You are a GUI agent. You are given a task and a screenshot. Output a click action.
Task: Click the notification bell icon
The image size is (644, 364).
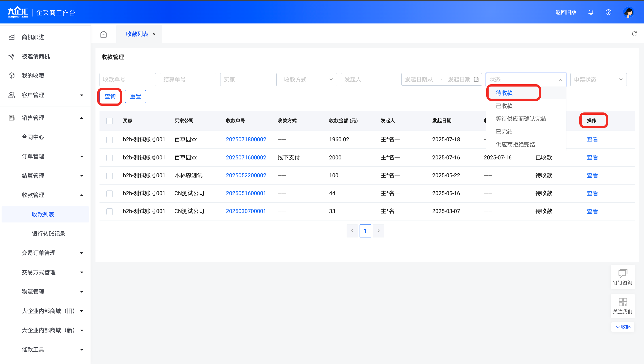(591, 12)
